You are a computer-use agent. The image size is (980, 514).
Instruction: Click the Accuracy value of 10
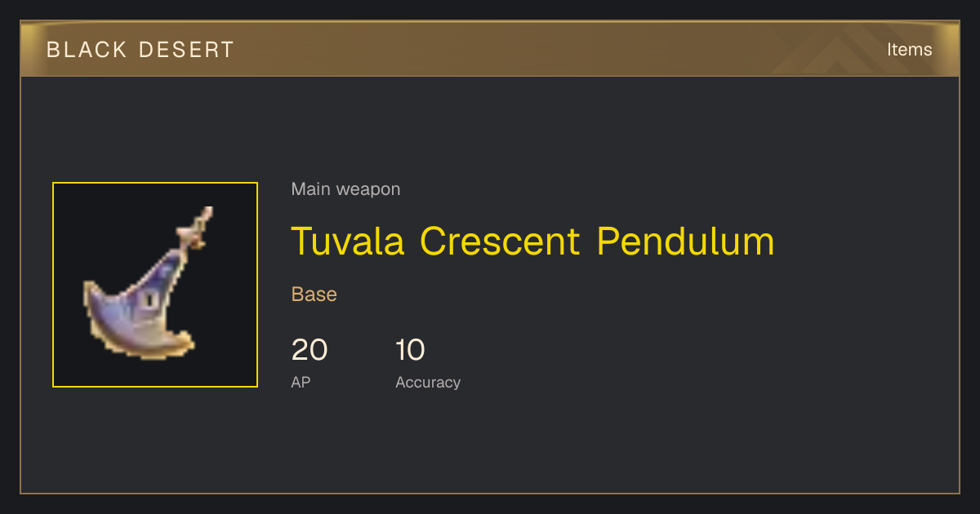pos(410,350)
